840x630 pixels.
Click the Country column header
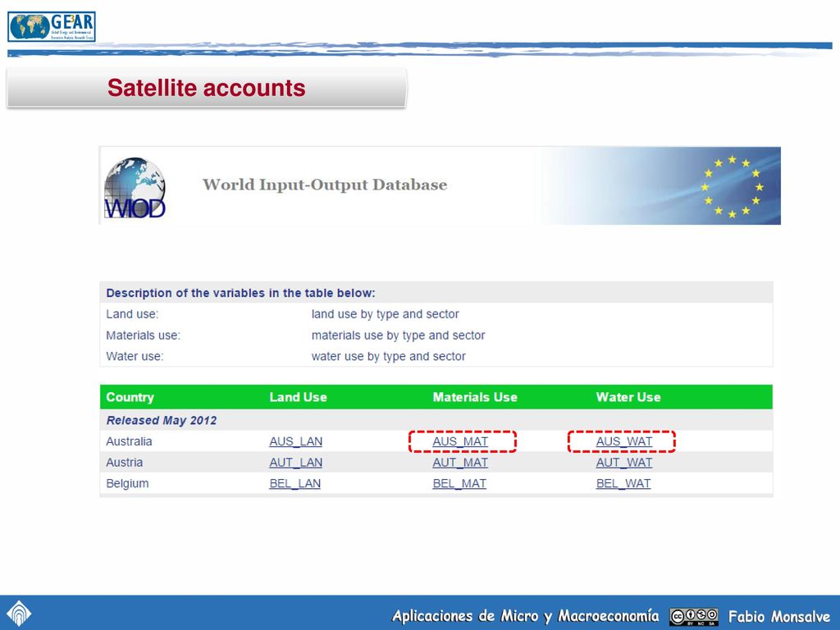[x=130, y=397]
